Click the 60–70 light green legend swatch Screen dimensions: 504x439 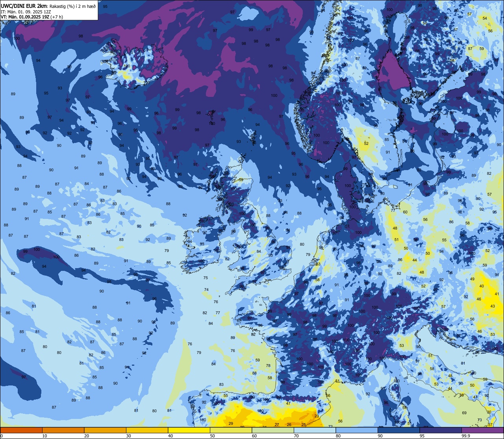(273, 430)
